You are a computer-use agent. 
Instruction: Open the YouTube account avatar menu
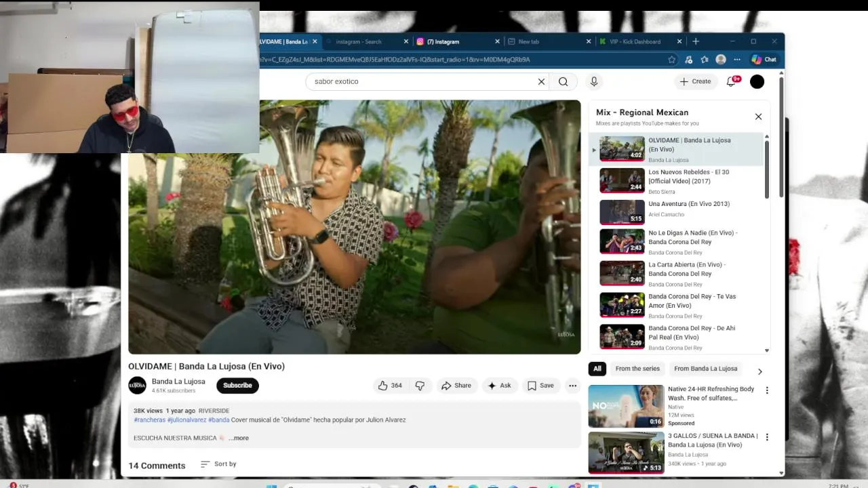tap(757, 81)
